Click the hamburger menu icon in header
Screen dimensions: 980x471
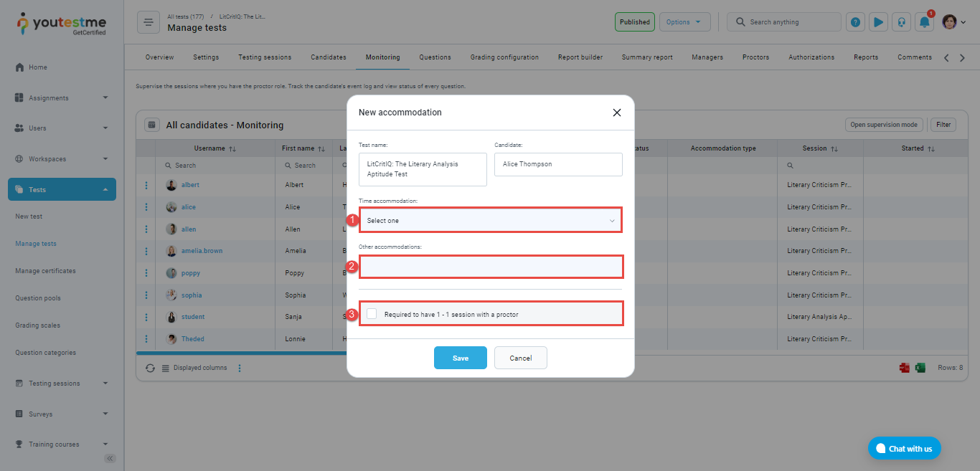coord(149,22)
